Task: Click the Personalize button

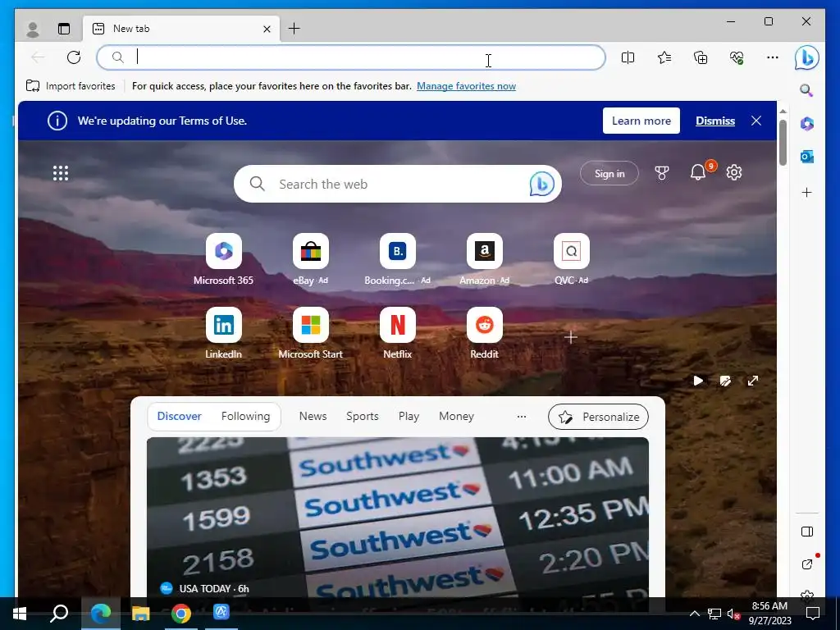Action: point(598,417)
